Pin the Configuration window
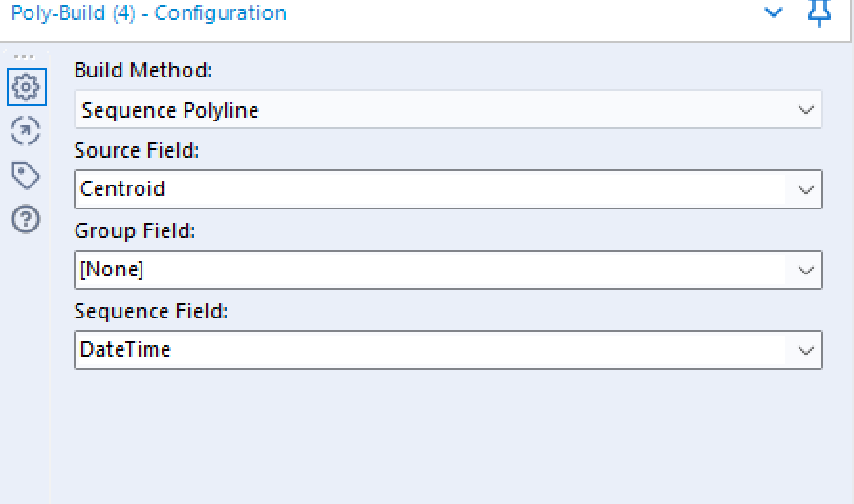Viewport: 854px width, 504px height. [x=820, y=12]
